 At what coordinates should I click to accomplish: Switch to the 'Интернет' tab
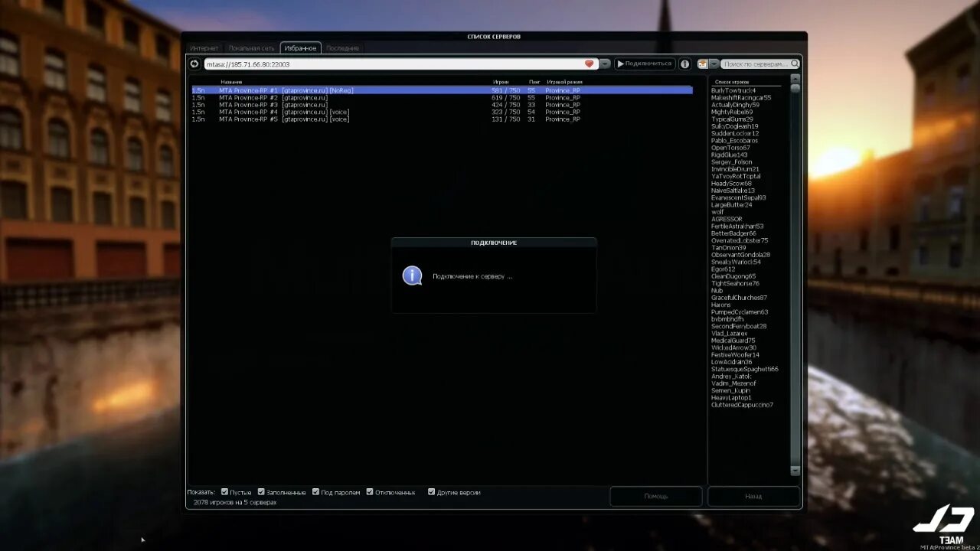click(x=204, y=48)
